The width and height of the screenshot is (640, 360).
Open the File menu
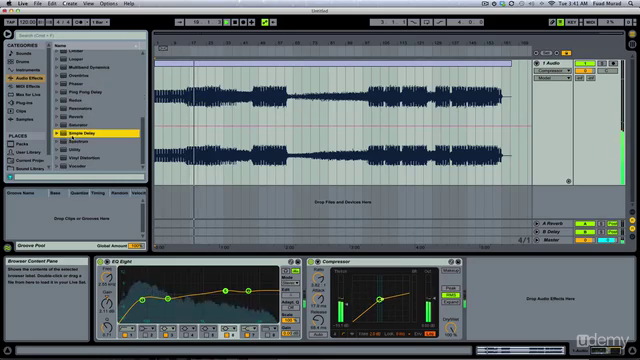(38, 3)
